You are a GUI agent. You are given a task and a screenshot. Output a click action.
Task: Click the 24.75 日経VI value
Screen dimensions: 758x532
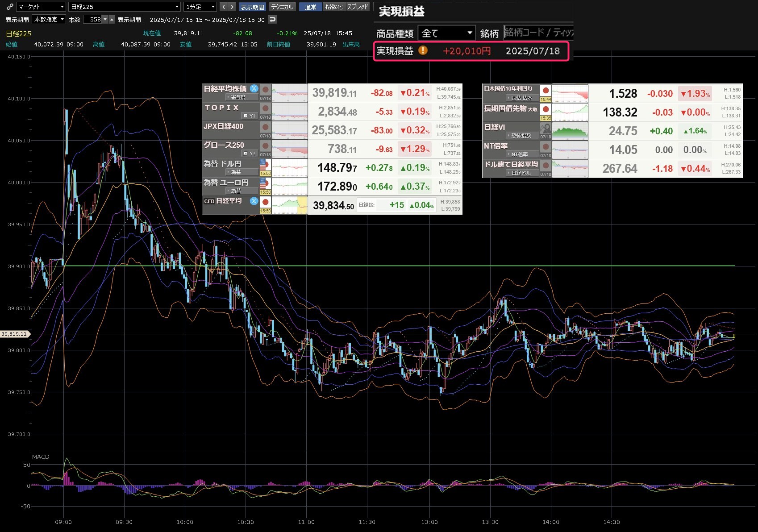tap(623, 131)
